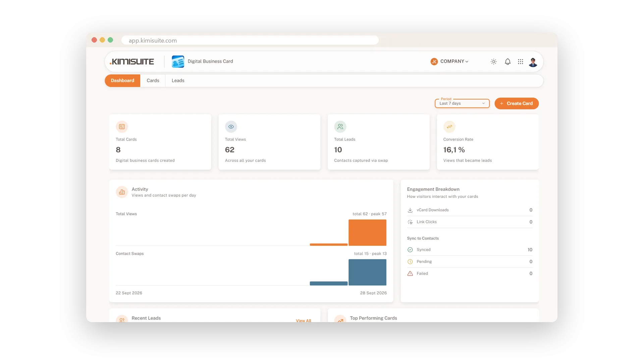Open the Period Last 7 days dropdown
Image resolution: width=644 pixels, height=362 pixels.
pyautogui.click(x=462, y=103)
